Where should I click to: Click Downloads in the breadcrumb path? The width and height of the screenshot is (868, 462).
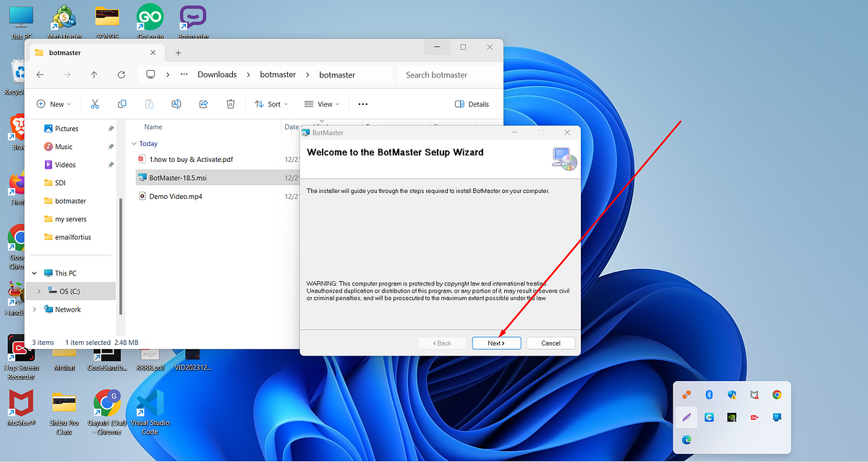click(217, 74)
